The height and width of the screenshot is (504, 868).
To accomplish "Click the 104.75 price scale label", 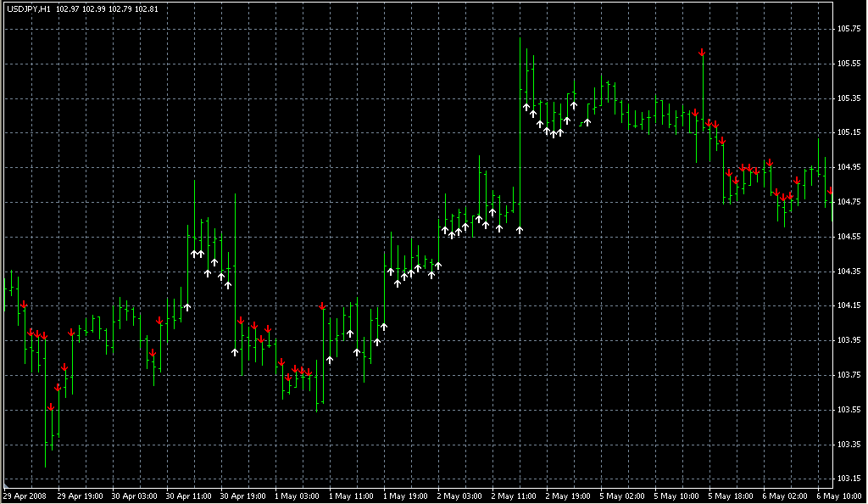I will [x=849, y=202].
